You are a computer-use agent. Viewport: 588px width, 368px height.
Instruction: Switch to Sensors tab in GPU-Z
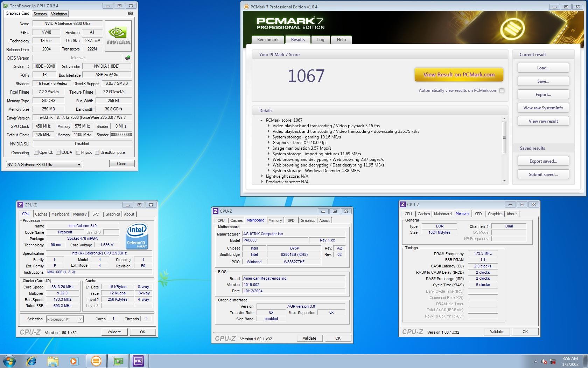pyautogui.click(x=40, y=14)
